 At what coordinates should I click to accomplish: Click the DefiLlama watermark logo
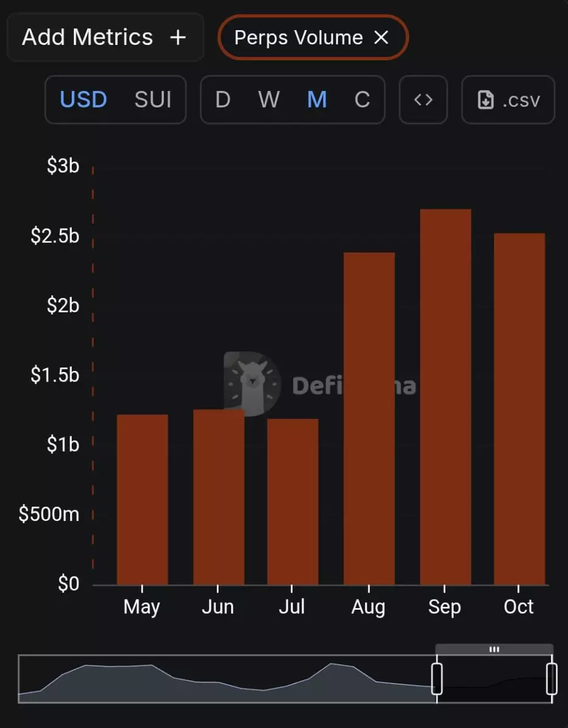252,384
